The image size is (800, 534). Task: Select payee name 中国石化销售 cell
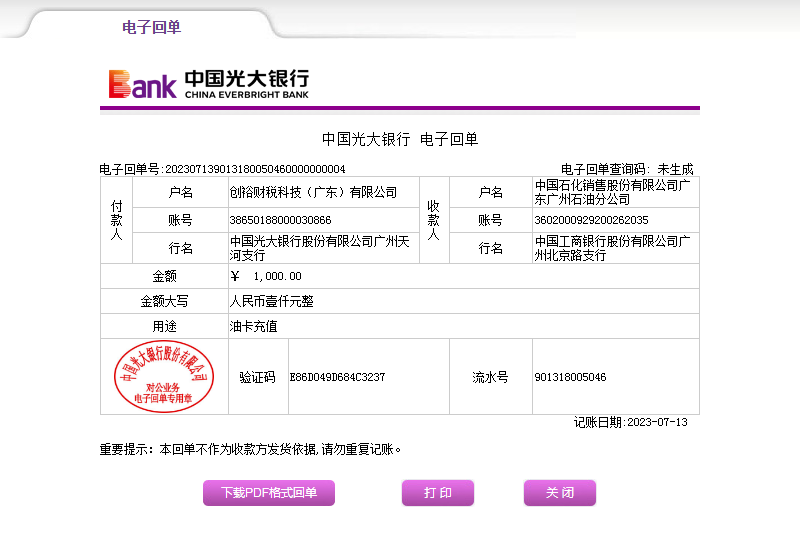[x=610, y=192]
